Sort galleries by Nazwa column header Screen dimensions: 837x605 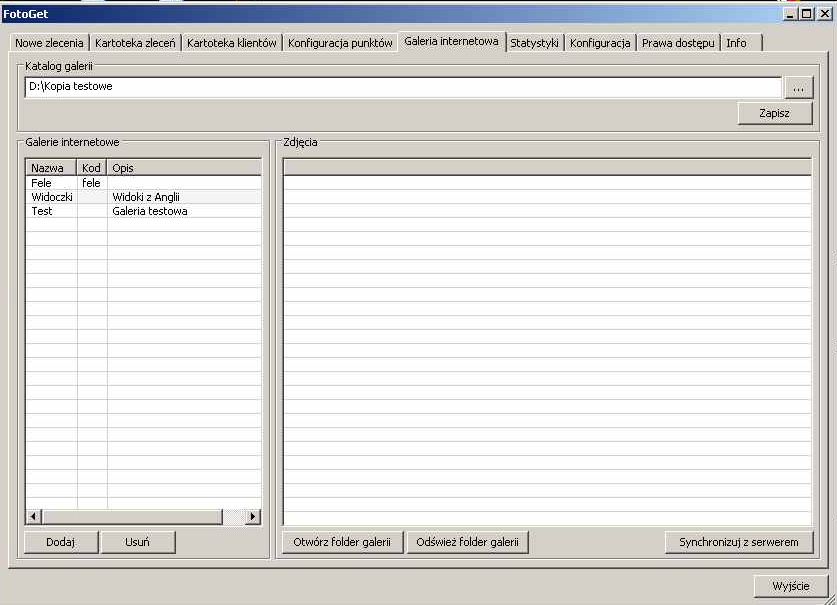point(51,168)
